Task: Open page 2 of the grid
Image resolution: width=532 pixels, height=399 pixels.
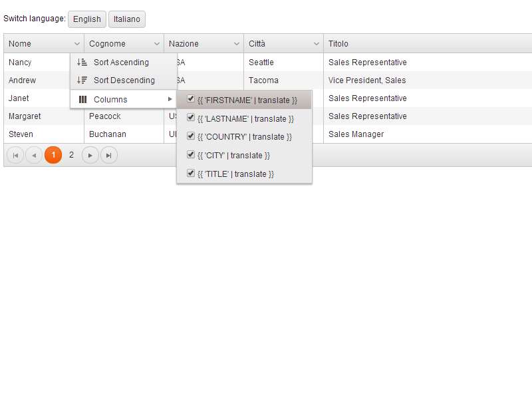Action: click(72, 155)
